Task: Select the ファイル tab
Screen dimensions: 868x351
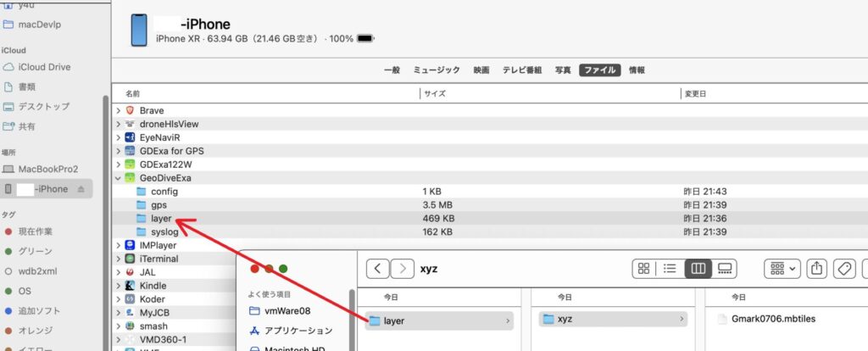Action: (600, 70)
